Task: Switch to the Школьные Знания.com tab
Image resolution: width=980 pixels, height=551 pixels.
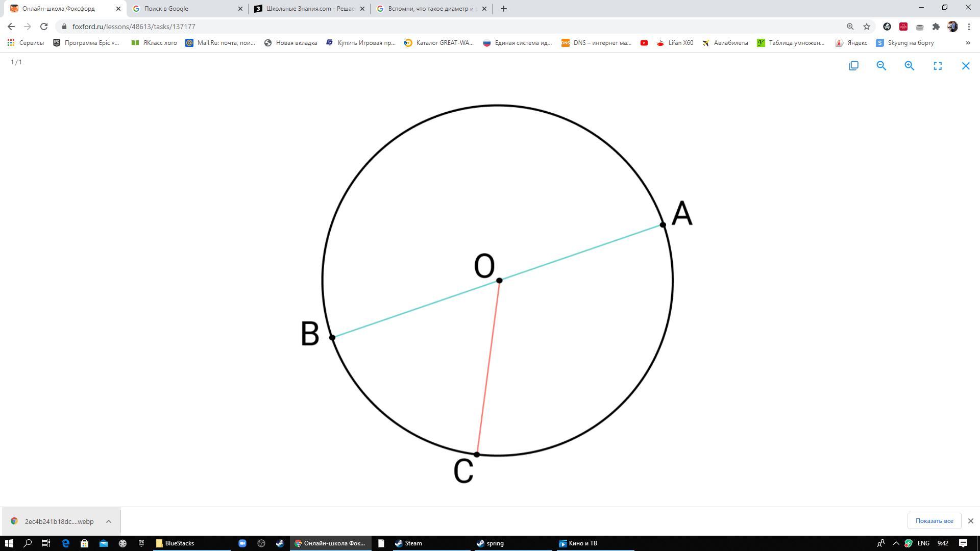Action: [306, 9]
